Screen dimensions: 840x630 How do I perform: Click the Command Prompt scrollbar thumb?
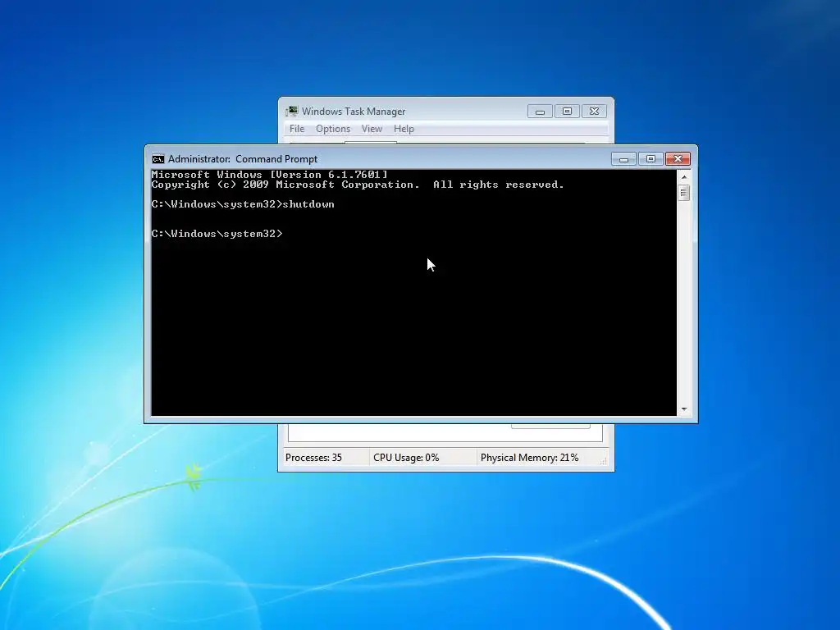coord(683,192)
